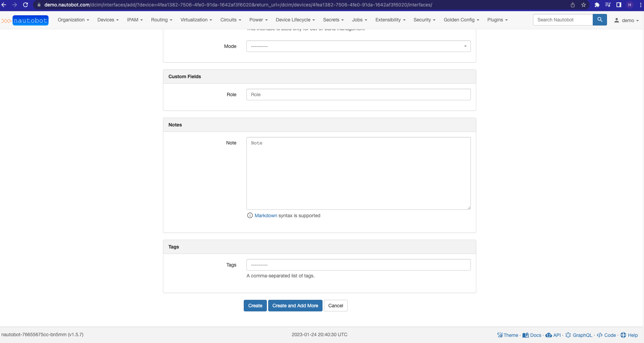
Task: Open the demo user account menu
Action: pos(627,20)
